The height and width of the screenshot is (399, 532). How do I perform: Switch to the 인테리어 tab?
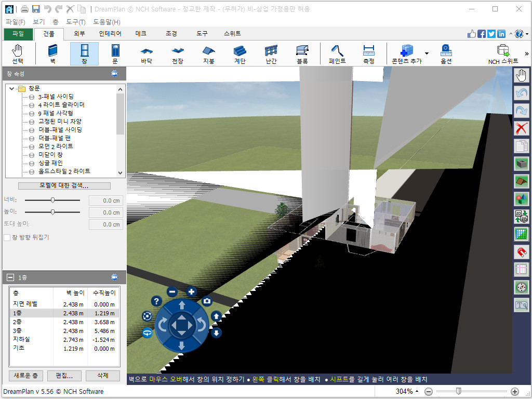click(x=110, y=34)
